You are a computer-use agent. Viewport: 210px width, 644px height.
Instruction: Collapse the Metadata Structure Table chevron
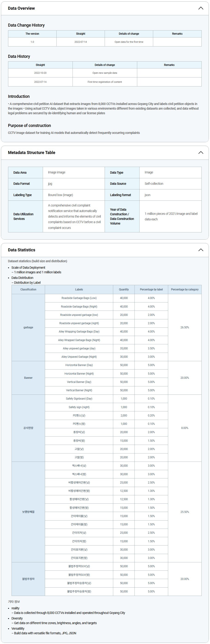click(x=201, y=152)
